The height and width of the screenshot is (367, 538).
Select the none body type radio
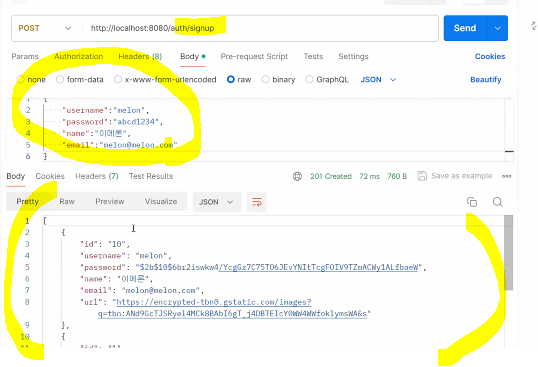pyautogui.click(x=21, y=80)
